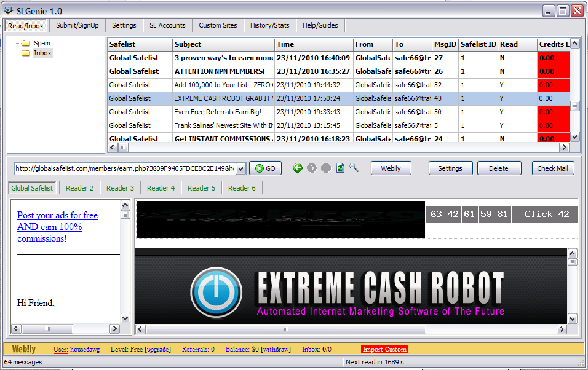
Task: Click the 'Click 42' credit button
Action: tap(544, 214)
